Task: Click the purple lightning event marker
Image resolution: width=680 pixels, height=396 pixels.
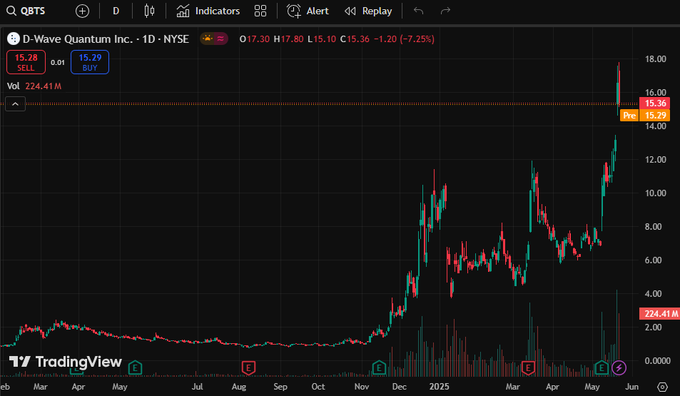Action: [619, 368]
